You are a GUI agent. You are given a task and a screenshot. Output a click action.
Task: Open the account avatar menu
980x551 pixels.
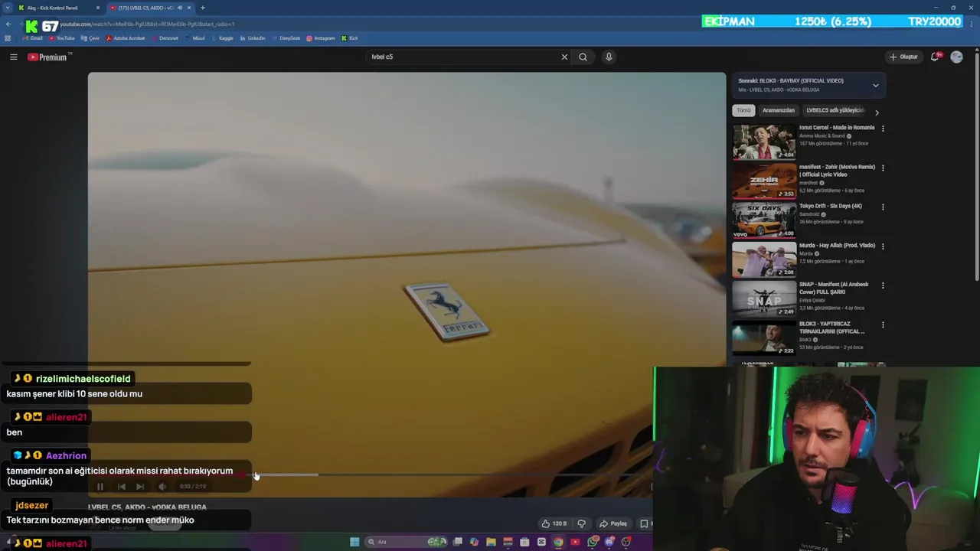[956, 57]
